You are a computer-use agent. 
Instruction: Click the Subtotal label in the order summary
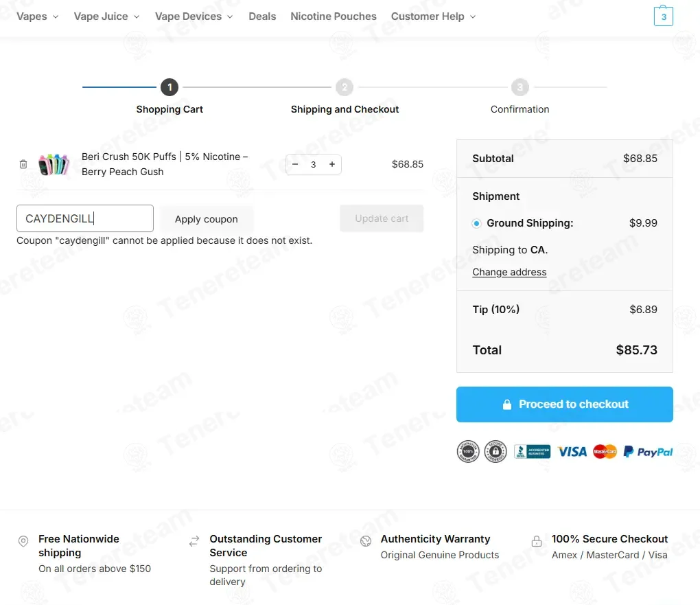tap(493, 158)
